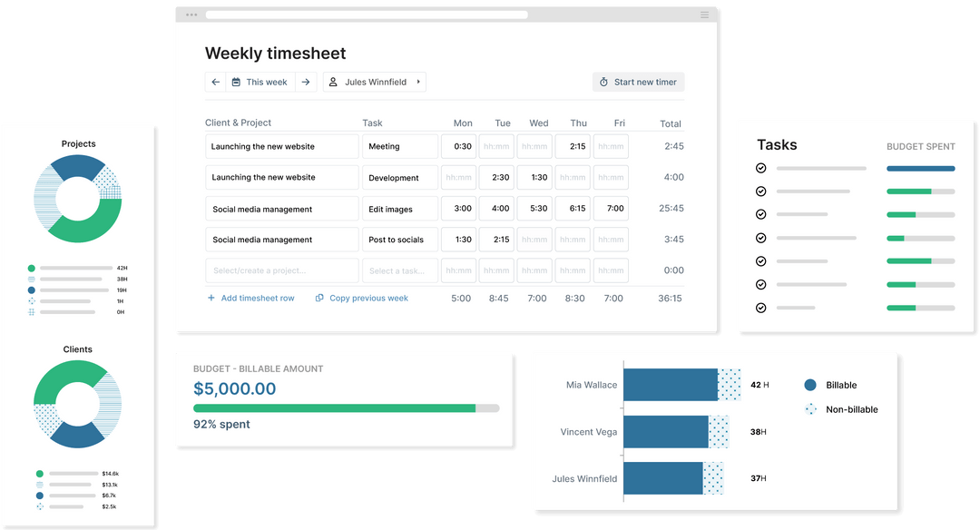Open the Select a task dropdown
The width and height of the screenshot is (980, 530).
[x=399, y=270]
